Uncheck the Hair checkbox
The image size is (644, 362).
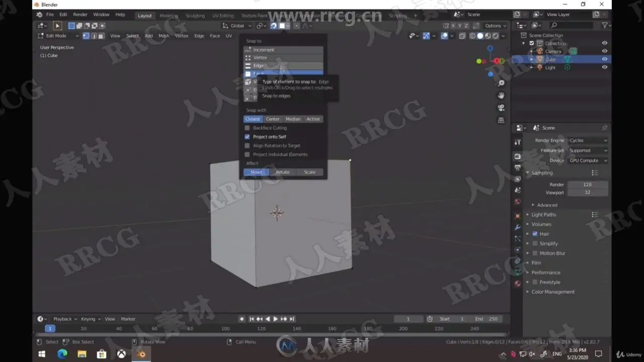[535, 234]
